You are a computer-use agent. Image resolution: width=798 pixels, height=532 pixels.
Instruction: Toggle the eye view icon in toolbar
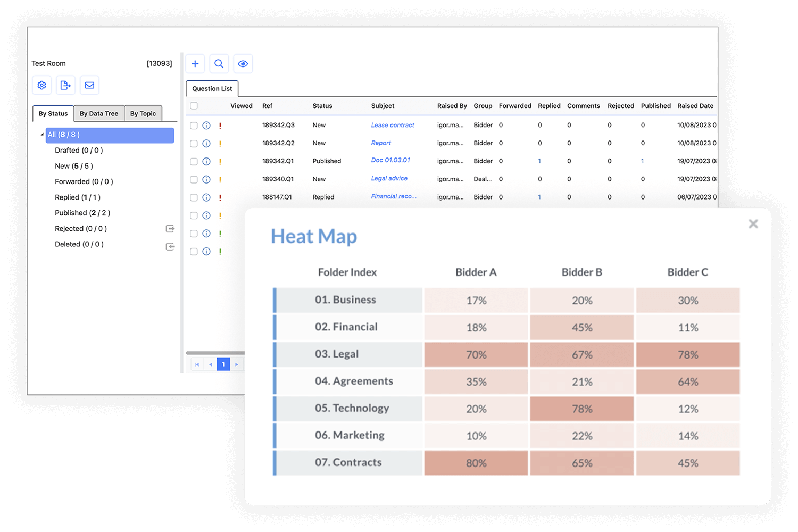(x=243, y=64)
